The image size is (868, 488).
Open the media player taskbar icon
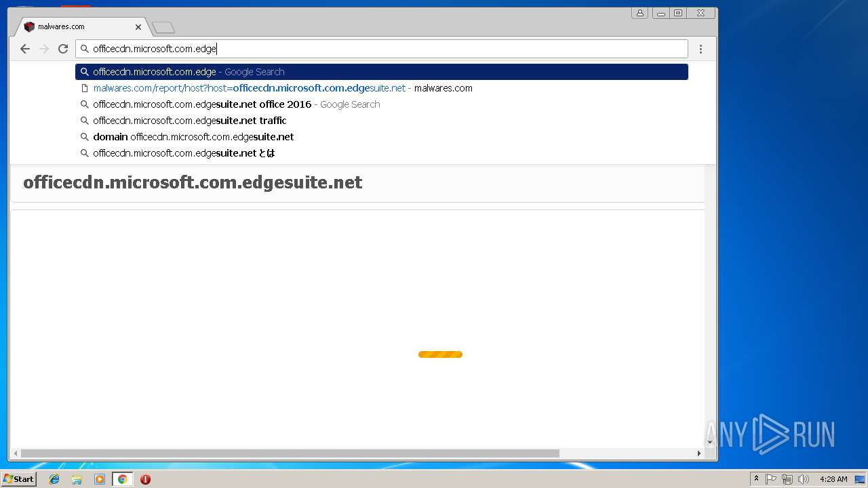pyautogui.click(x=100, y=479)
